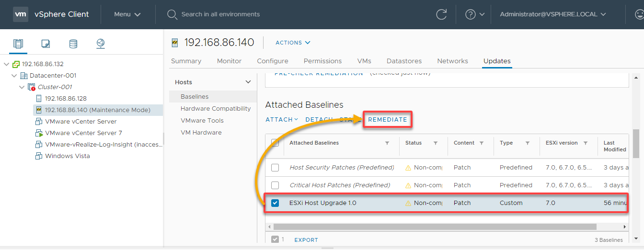Open the Attached Baselines column filter

[x=387, y=143]
